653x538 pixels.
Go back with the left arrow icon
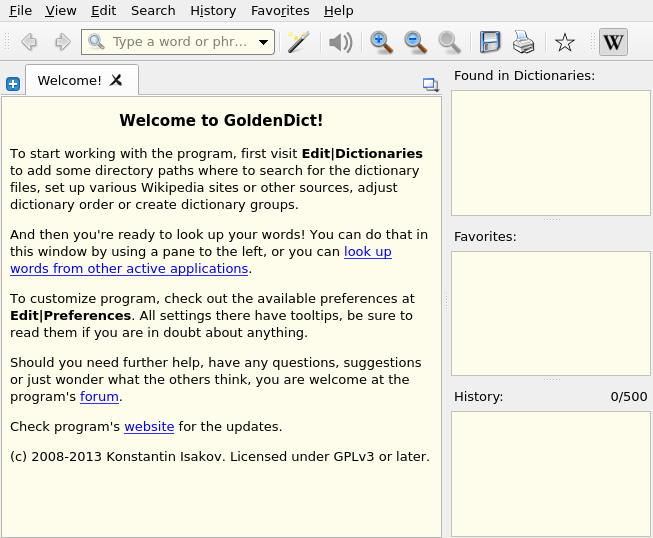29,42
